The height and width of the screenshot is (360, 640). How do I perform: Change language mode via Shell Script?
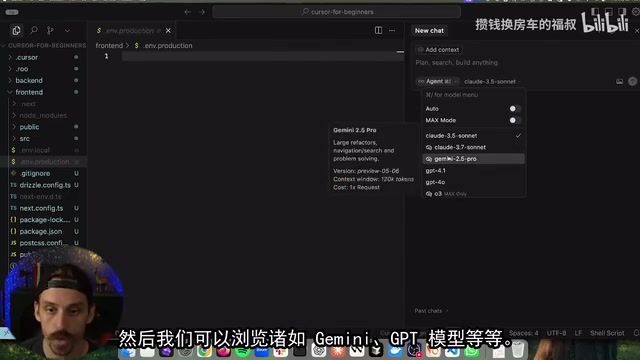(607, 333)
